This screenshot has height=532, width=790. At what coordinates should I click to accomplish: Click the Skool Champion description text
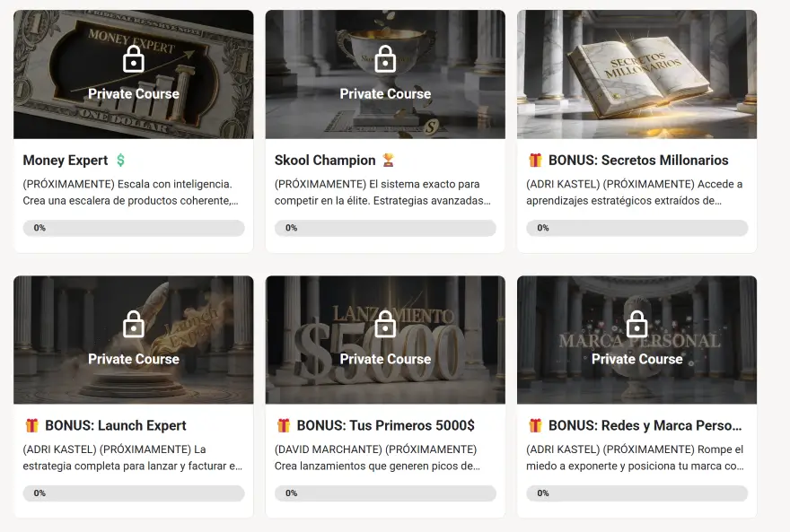point(383,193)
